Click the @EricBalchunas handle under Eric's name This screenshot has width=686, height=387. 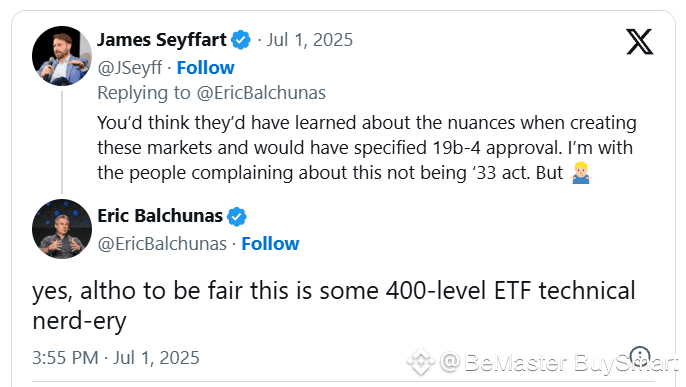pyautogui.click(x=162, y=244)
